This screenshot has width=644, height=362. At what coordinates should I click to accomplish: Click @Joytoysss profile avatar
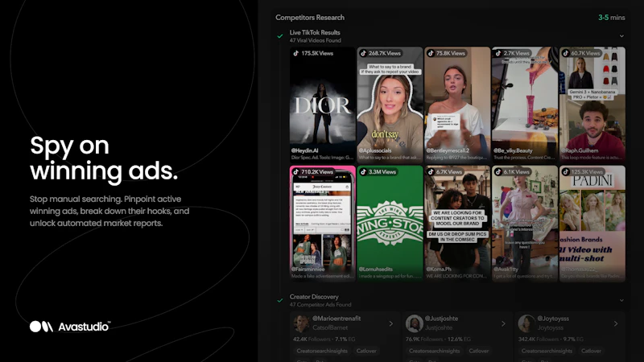(x=526, y=323)
